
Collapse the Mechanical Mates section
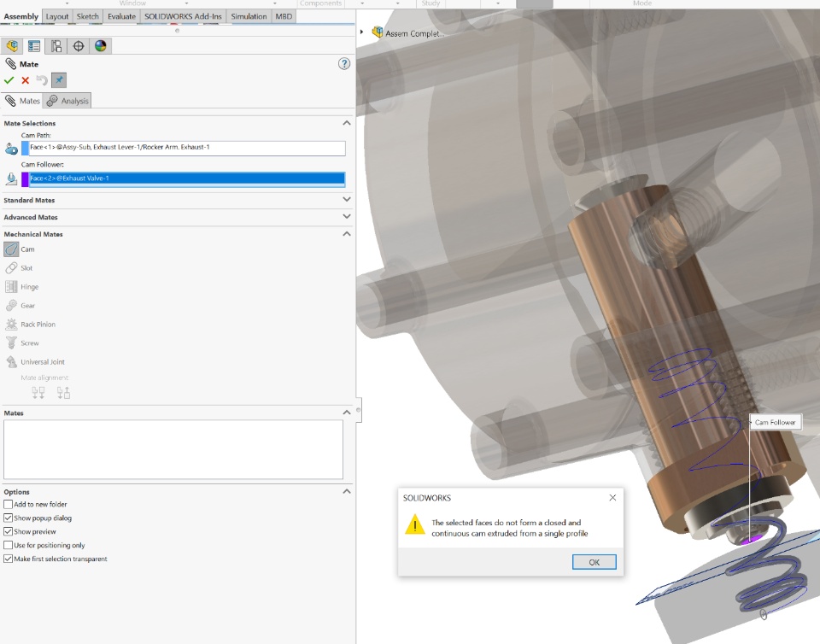click(x=346, y=234)
